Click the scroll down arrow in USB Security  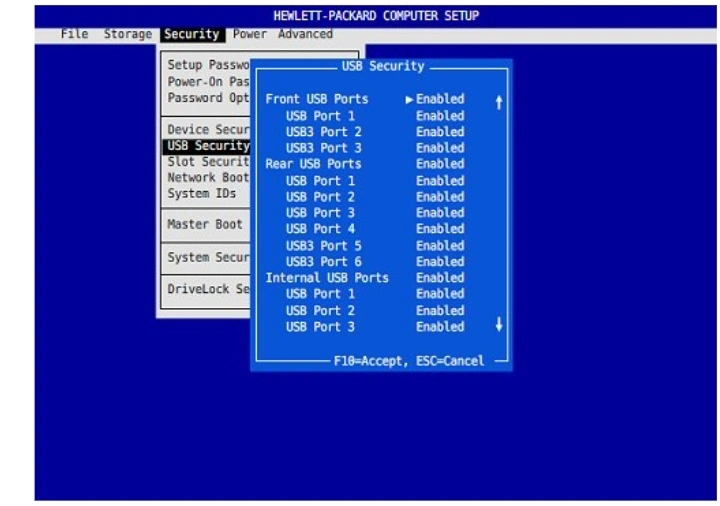499,324
